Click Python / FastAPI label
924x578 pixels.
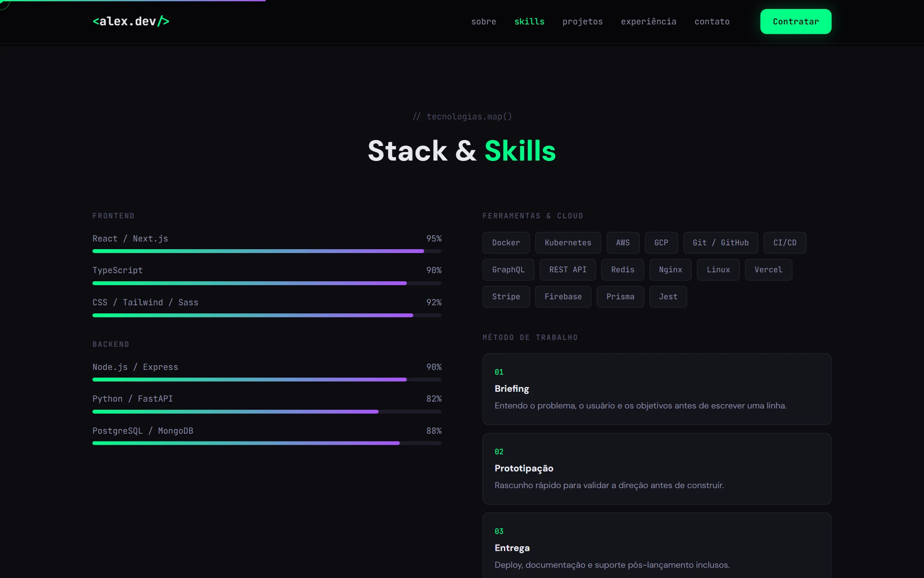pos(133,399)
